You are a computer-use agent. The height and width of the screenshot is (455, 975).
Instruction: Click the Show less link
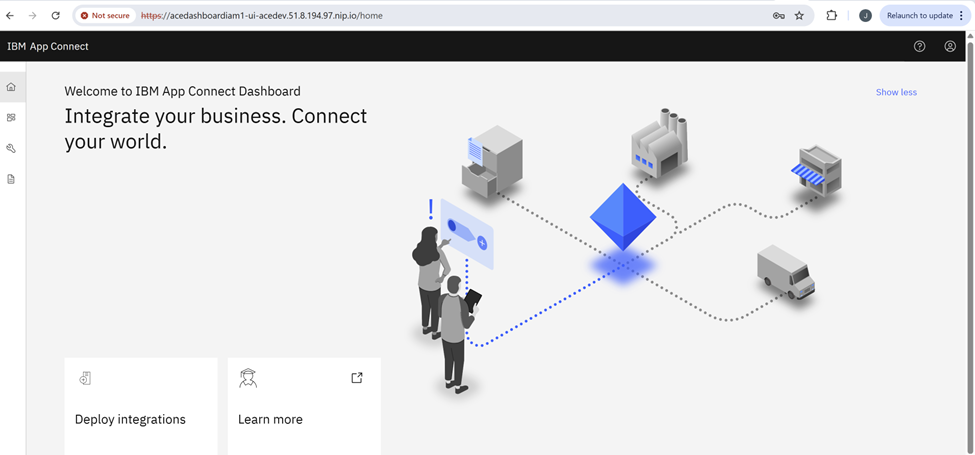click(896, 92)
